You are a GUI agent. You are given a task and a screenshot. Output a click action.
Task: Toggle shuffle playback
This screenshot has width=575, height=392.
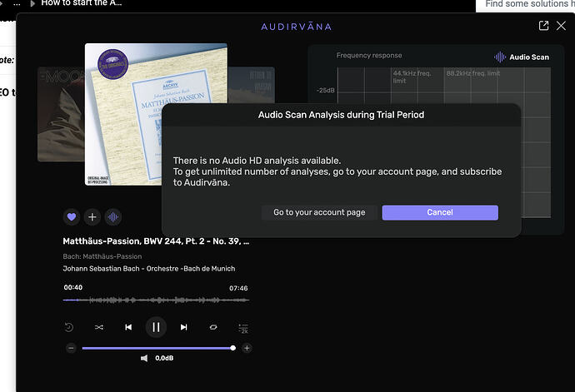99,327
